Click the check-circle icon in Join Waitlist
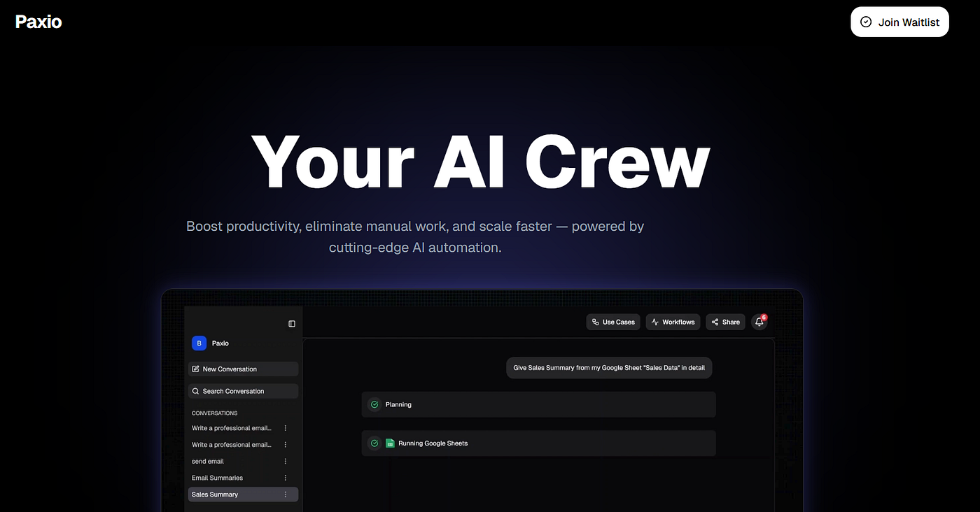 pyautogui.click(x=866, y=22)
